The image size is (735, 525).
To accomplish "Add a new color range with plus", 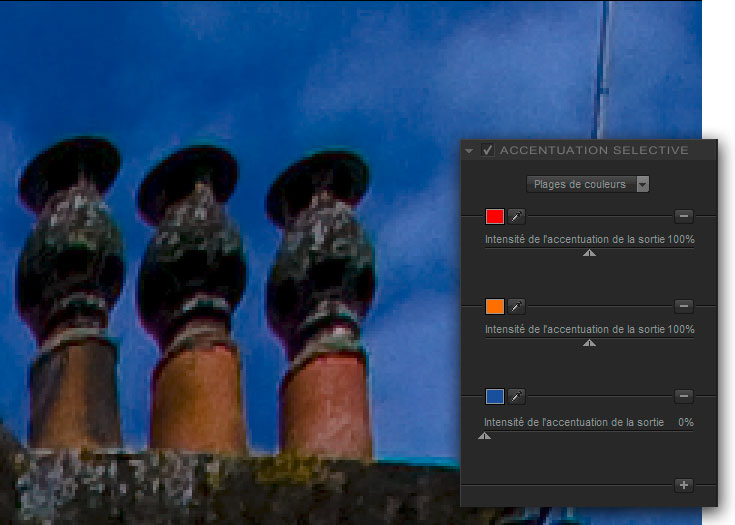I will pyautogui.click(x=684, y=485).
